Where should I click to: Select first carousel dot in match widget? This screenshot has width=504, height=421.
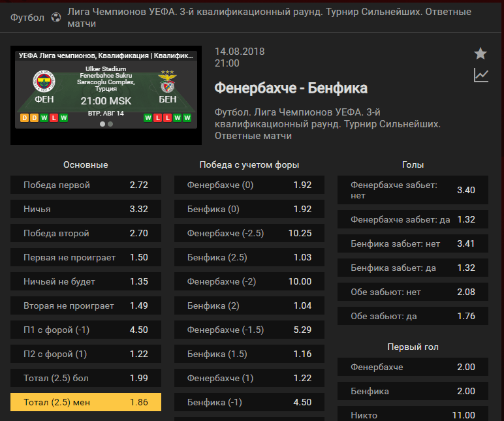coord(102,124)
